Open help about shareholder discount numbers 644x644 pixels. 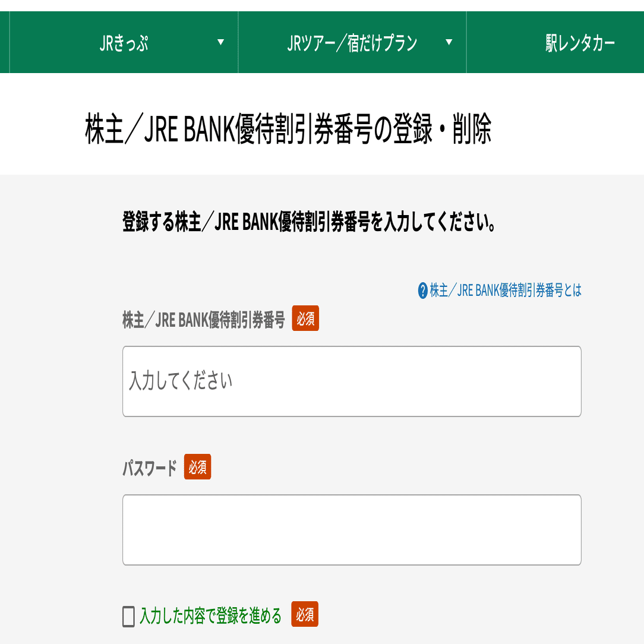point(505,291)
